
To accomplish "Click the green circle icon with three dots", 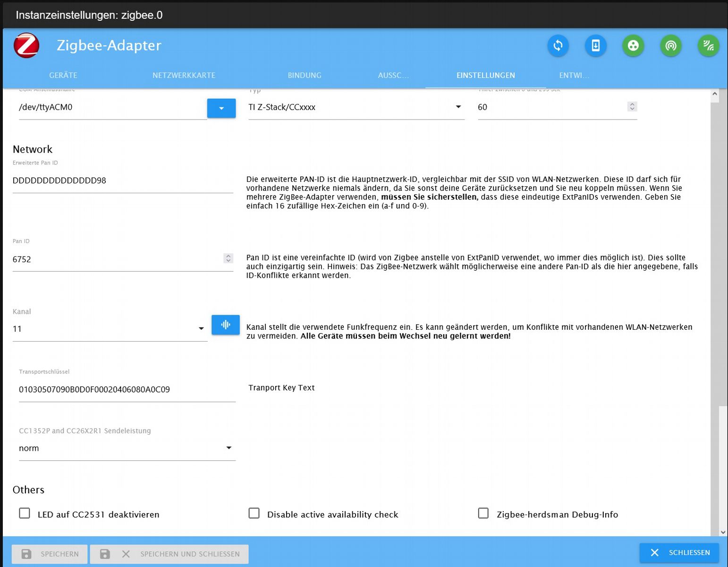I will (633, 45).
